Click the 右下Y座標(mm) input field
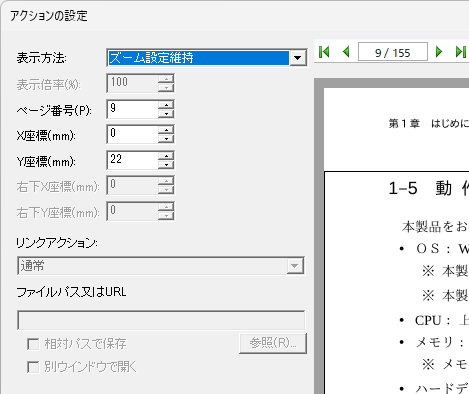469x394 pixels. click(x=133, y=211)
